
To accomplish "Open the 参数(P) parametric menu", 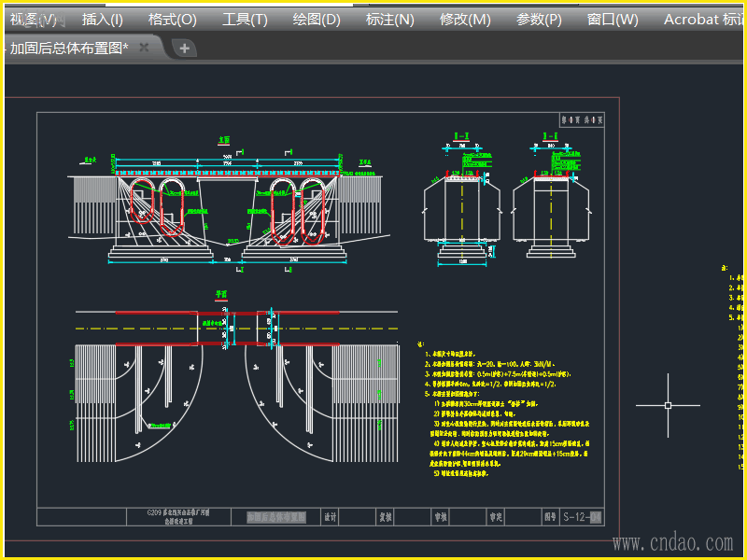I will (539, 19).
